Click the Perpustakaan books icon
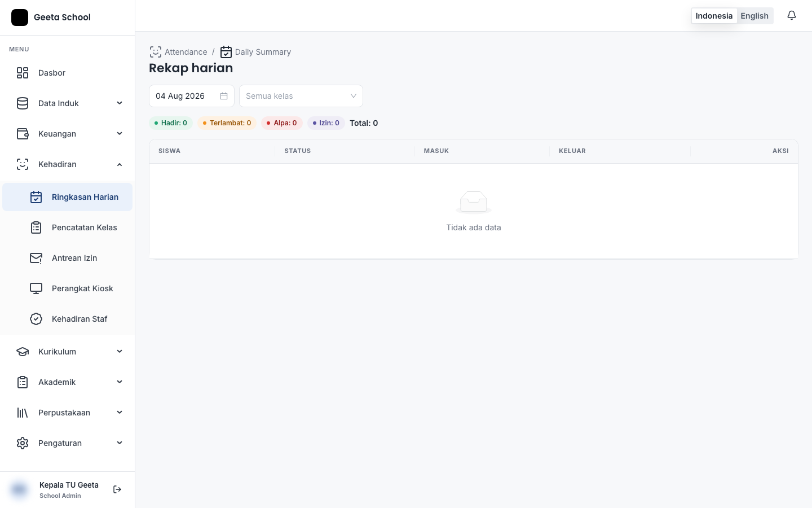The height and width of the screenshot is (508, 812). pos(23,413)
